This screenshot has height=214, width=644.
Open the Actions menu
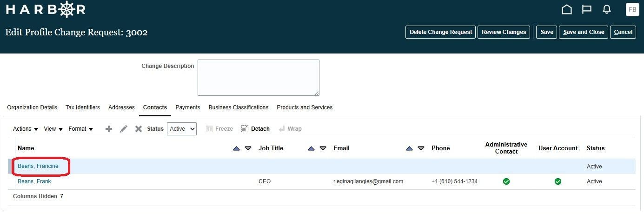(x=26, y=129)
